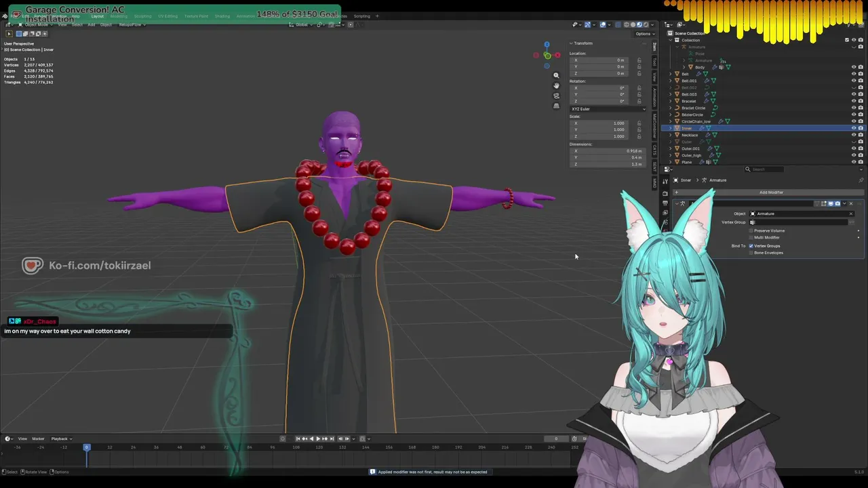Select the Bracelet object in outliner
868x488 pixels.
click(689, 101)
